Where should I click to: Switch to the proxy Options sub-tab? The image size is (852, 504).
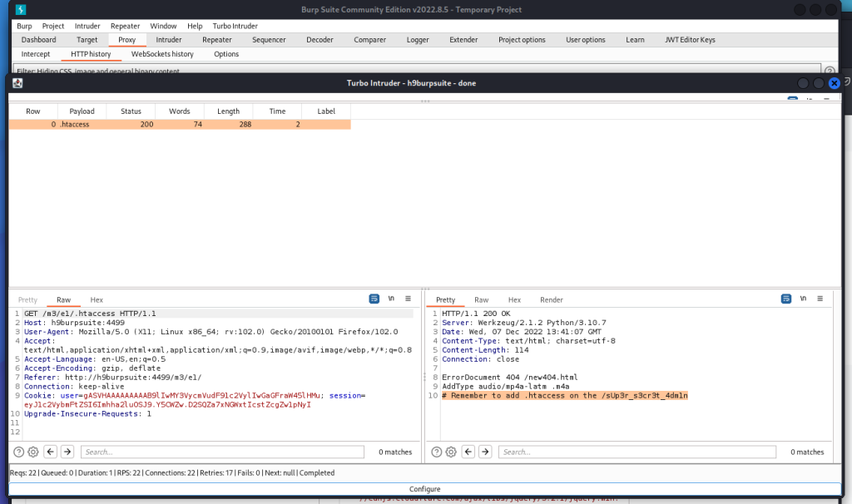click(226, 54)
